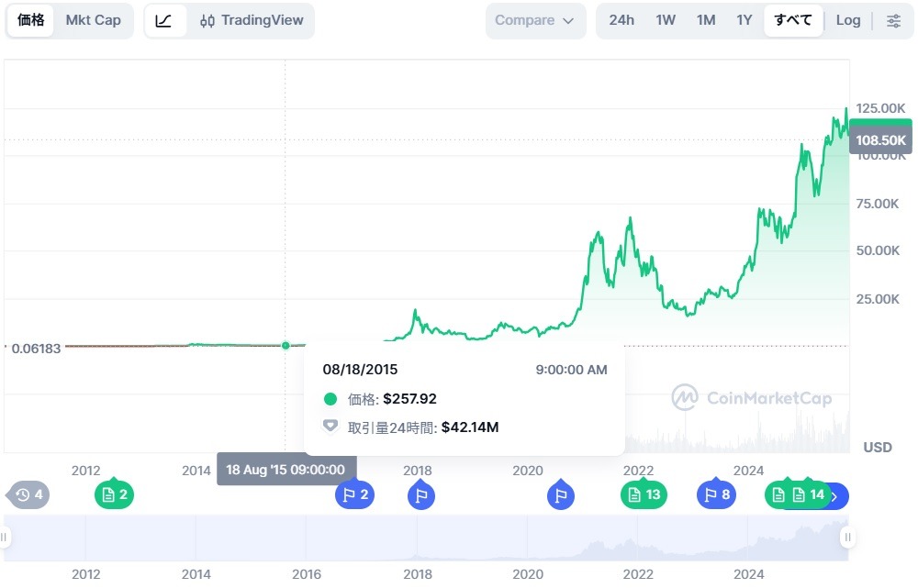Open the chart settings sliders icon
Screen dimensions: 918x588
(893, 19)
